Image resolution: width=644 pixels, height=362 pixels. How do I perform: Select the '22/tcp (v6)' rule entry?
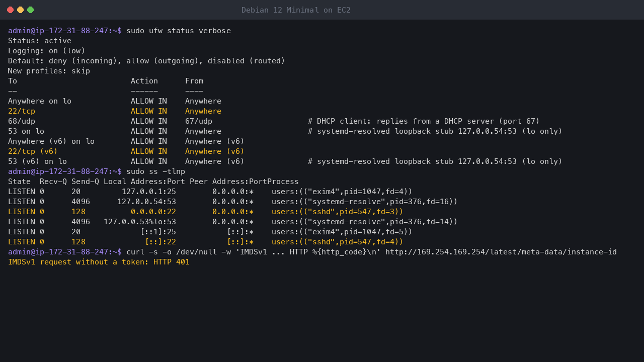pos(33,151)
